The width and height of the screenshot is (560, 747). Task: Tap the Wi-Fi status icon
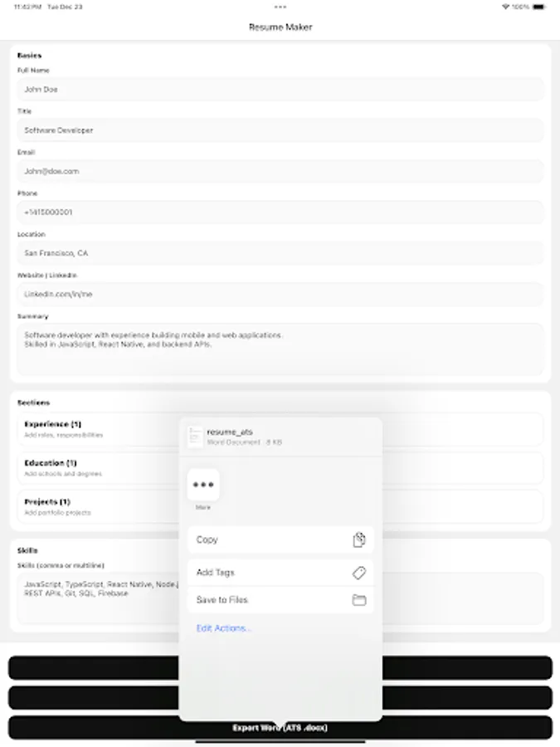(506, 7)
